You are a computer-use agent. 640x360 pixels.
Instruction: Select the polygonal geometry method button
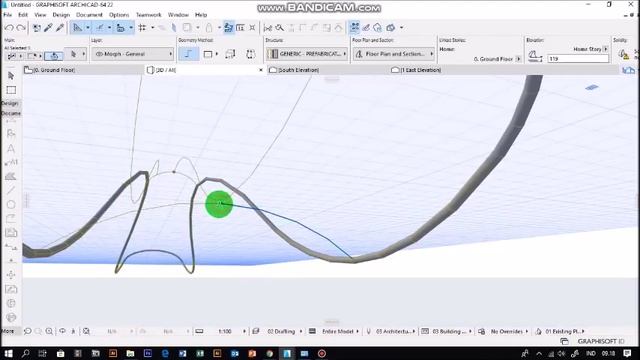[x=188, y=54]
